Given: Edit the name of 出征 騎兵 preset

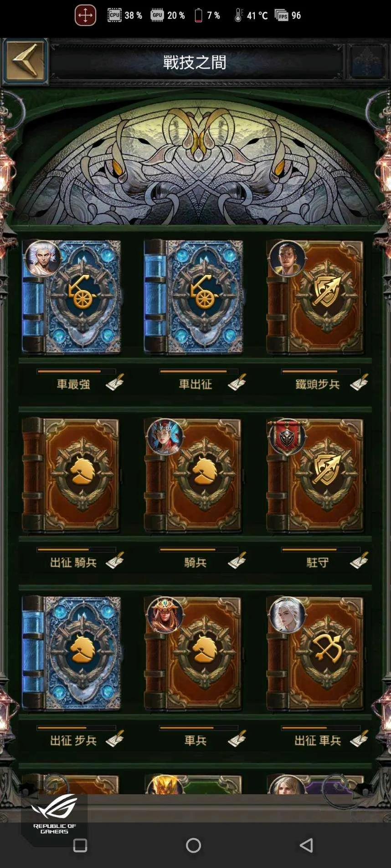Looking at the screenshot, I should (115, 560).
